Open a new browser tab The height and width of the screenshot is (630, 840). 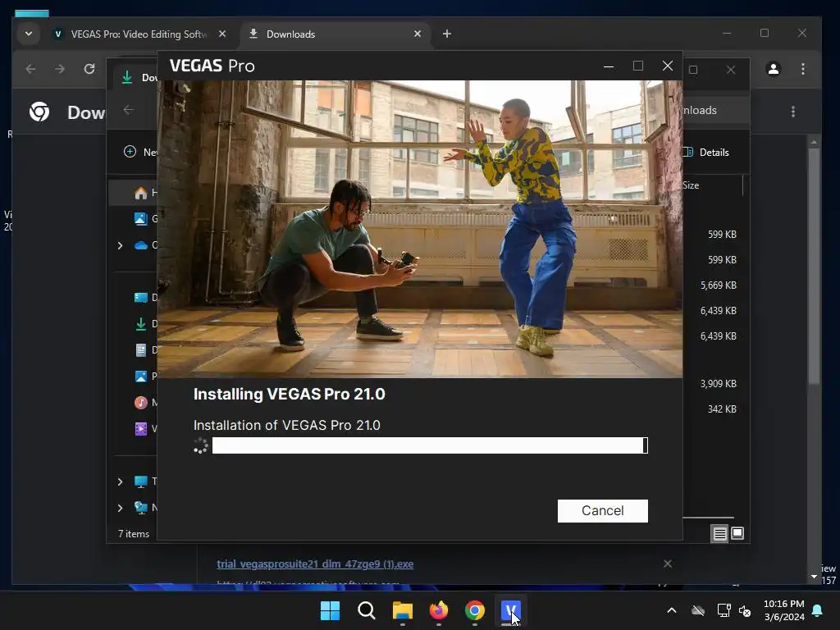coord(447,34)
